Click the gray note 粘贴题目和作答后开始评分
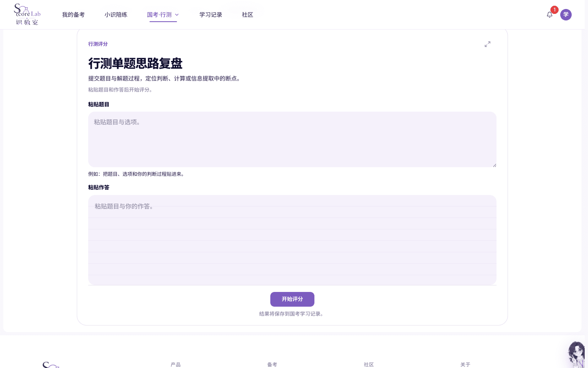 pos(121,90)
